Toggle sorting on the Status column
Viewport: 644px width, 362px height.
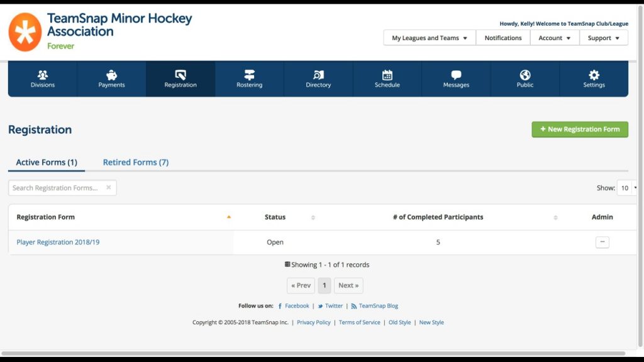[x=313, y=217]
